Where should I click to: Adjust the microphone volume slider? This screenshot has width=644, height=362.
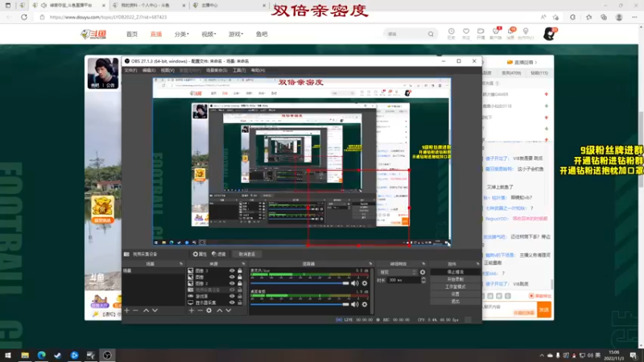pos(299,283)
